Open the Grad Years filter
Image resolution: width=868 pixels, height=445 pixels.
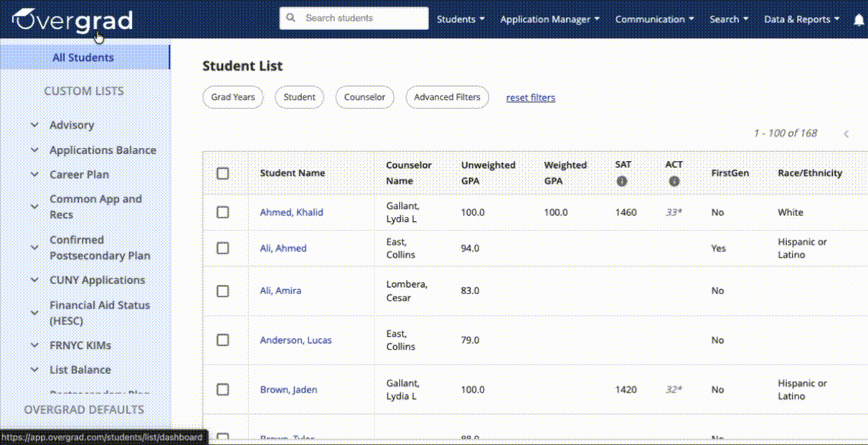coord(233,98)
